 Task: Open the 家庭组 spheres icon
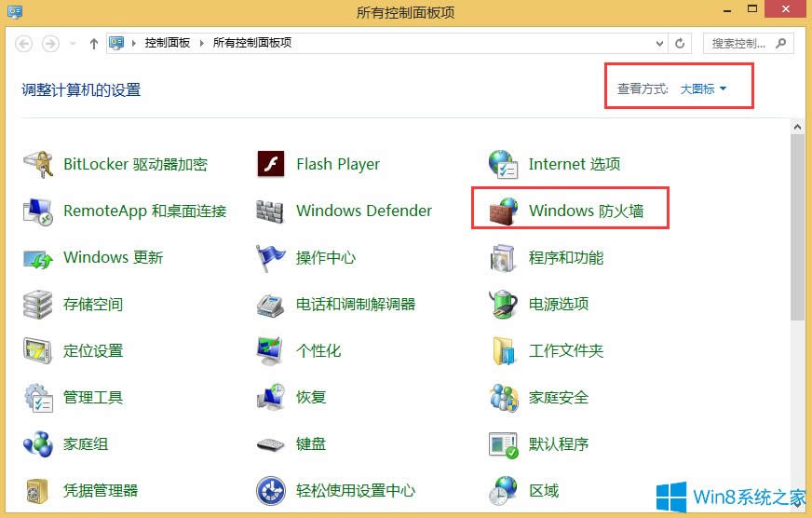[38, 444]
